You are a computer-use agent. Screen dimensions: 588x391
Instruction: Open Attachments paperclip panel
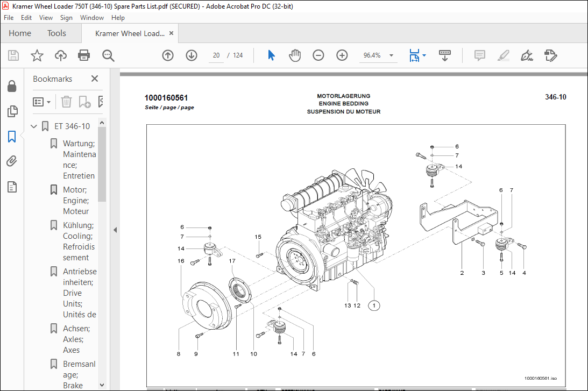click(12, 161)
